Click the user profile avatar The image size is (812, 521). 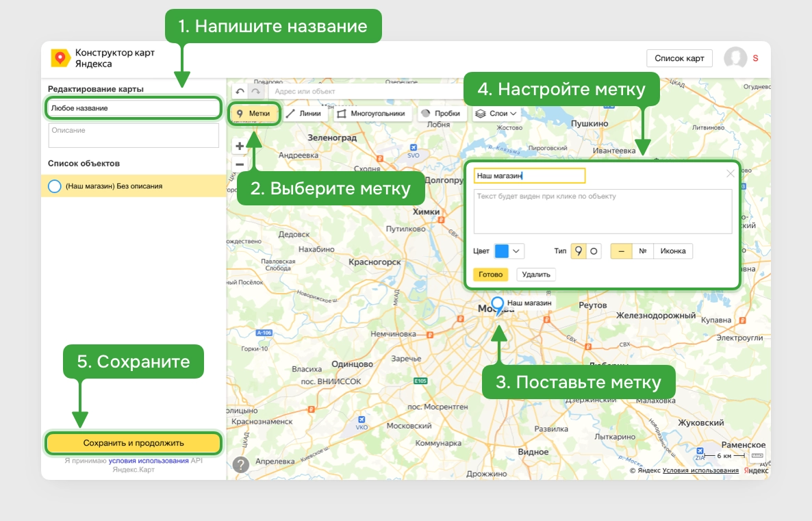coord(735,58)
